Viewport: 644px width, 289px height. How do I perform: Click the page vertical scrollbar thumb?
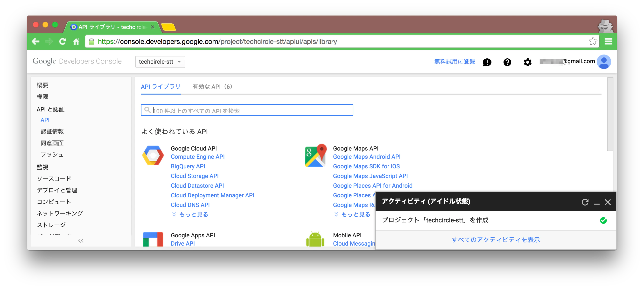610,114
